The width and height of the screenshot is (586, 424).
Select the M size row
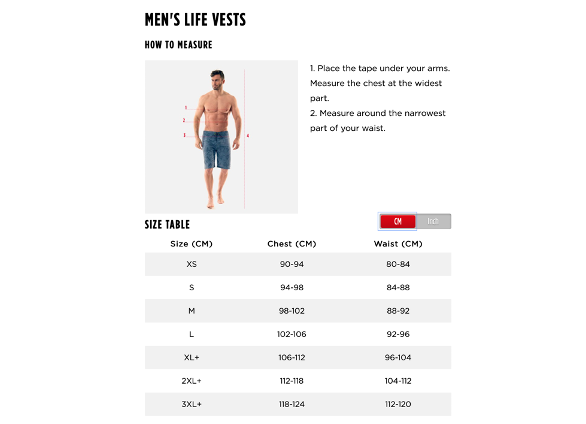(298, 311)
